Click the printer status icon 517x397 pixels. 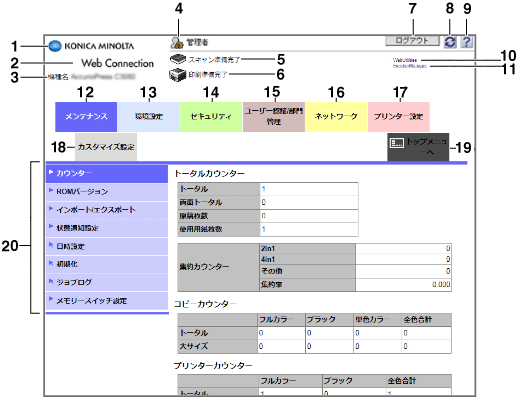pyautogui.click(x=177, y=75)
